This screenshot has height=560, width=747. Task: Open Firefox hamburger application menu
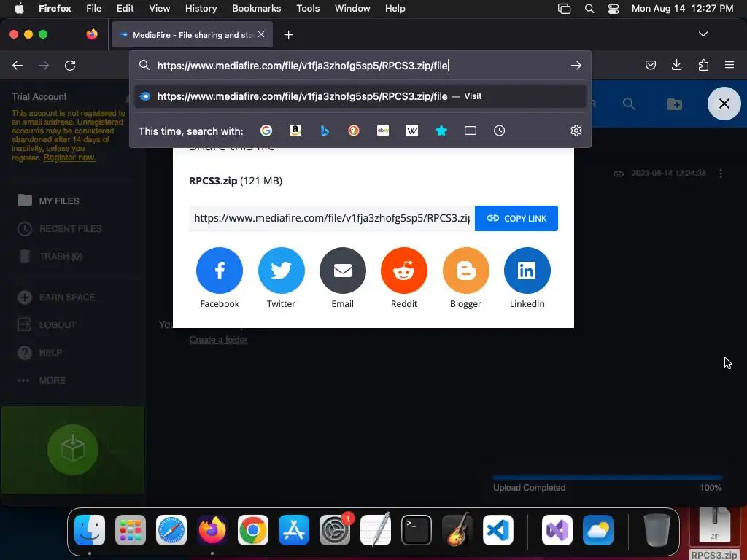(729, 65)
